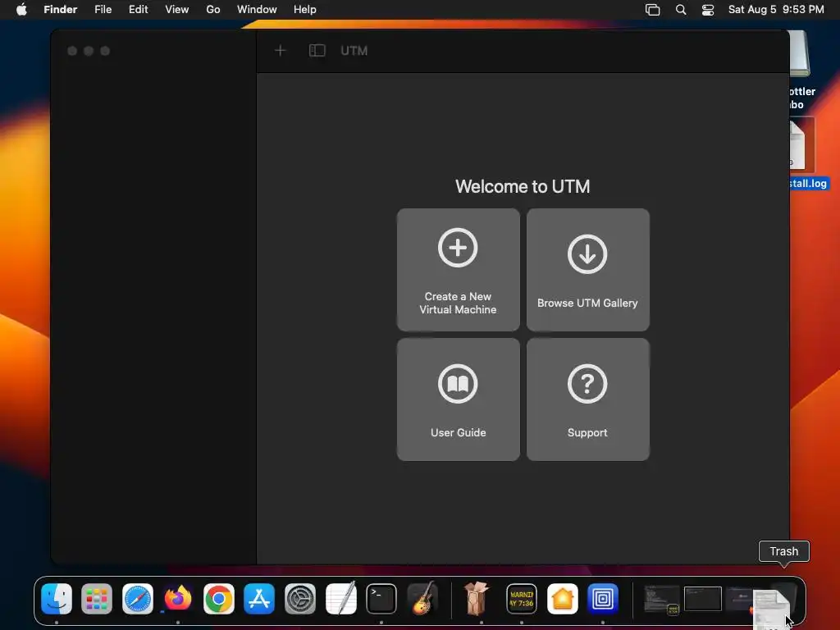This screenshot has width=840, height=630.
Task: Open the User Guide
Action: 458,399
